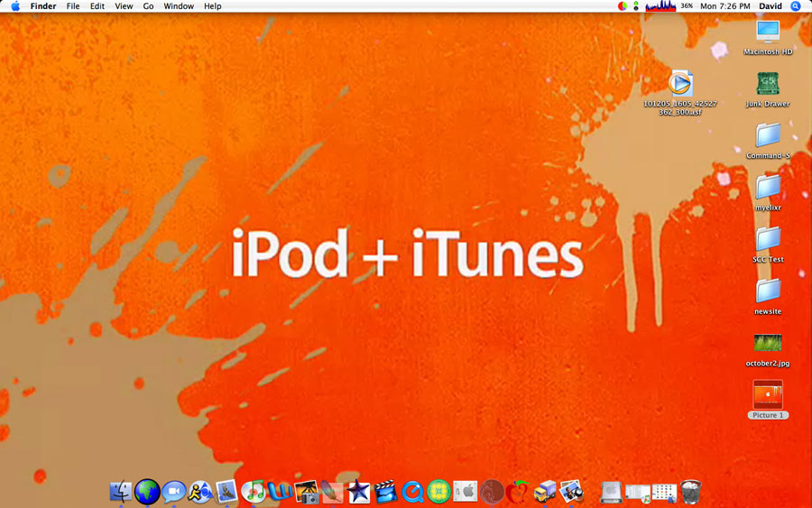Open Mail eagle-stamp icon in the Dock
The width and height of the screenshot is (812, 508).
coord(226,492)
